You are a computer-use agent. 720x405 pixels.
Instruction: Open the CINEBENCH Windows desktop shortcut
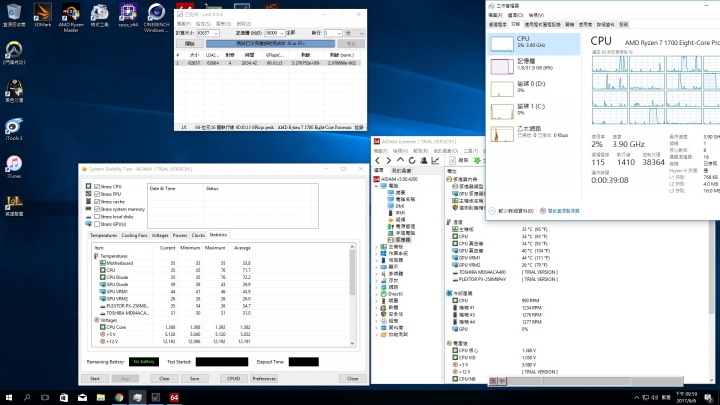click(x=156, y=17)
